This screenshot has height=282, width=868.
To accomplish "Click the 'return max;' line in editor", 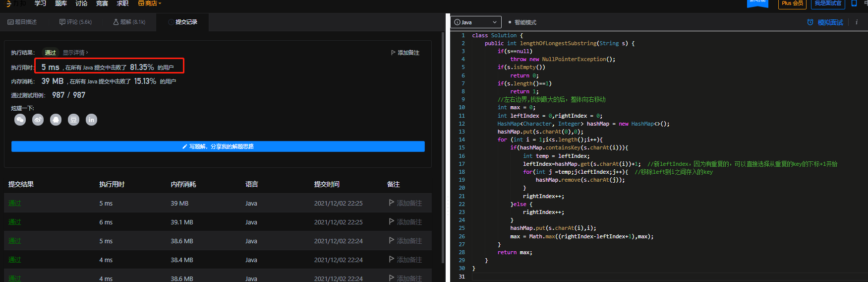I will (x=515, y=252).
